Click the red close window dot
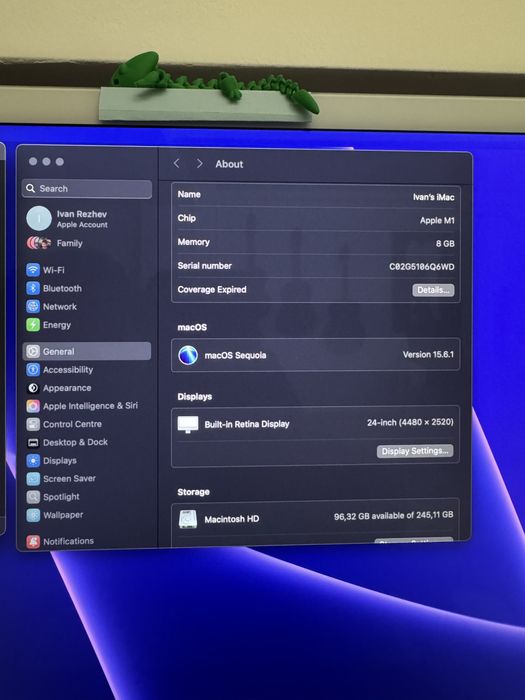This screenshot has height=700, width=525. click(x=33, y=162)
